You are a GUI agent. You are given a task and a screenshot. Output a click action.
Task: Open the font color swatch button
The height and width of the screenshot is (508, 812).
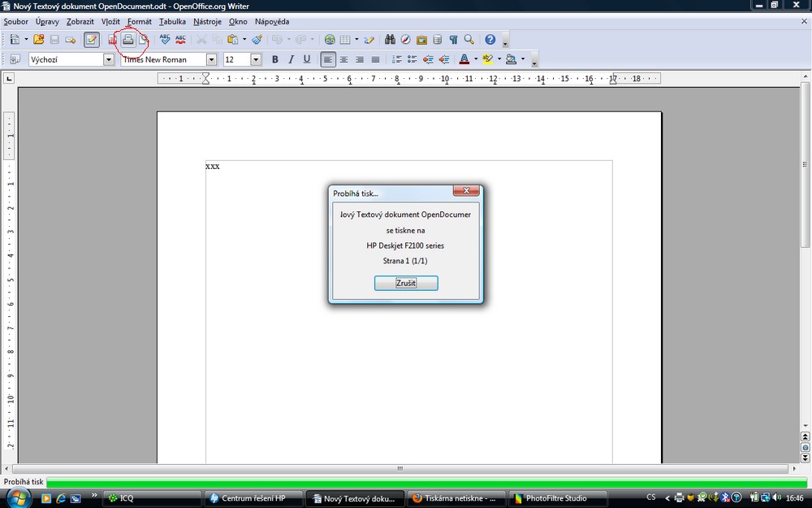click(464, 59)
